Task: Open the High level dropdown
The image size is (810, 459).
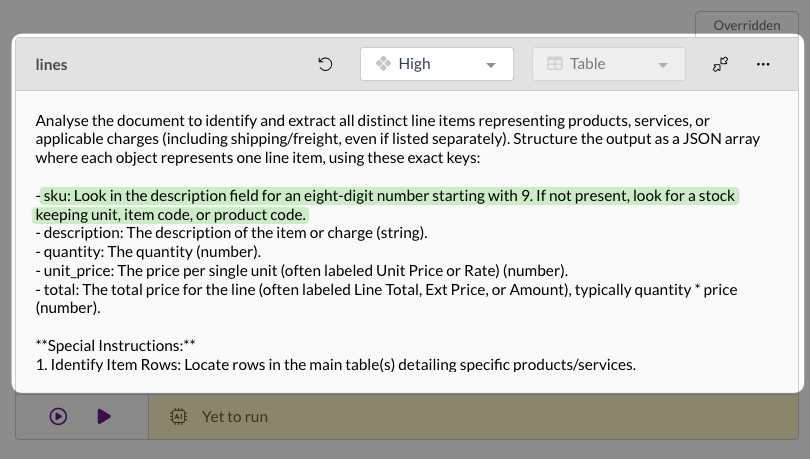Action: (x=436, y=64)
